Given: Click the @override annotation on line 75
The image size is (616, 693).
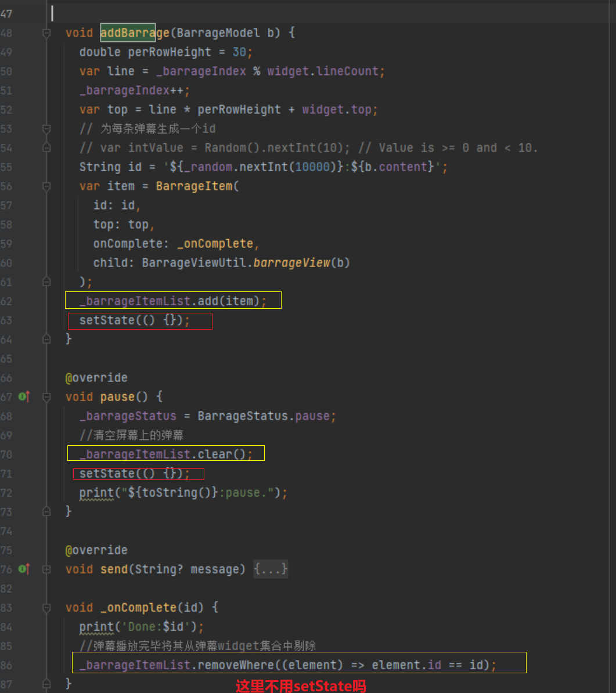Looking at the screenshot, I should click(x=96, y=550).
